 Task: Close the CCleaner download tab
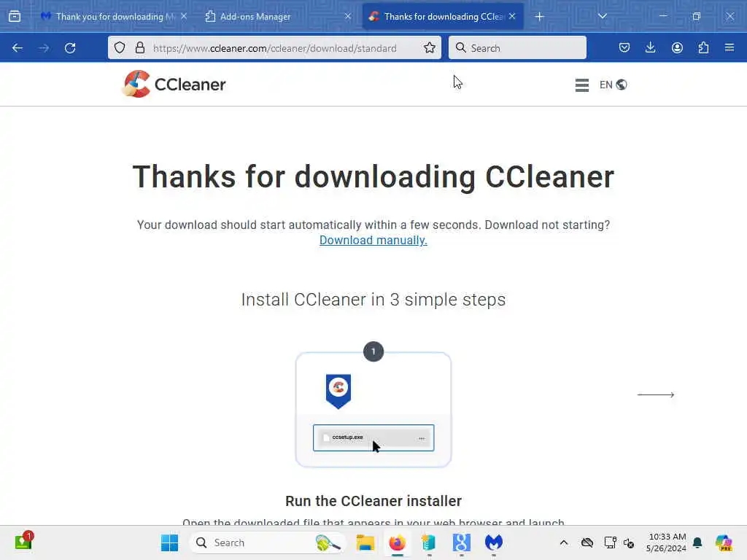[512, 16]
